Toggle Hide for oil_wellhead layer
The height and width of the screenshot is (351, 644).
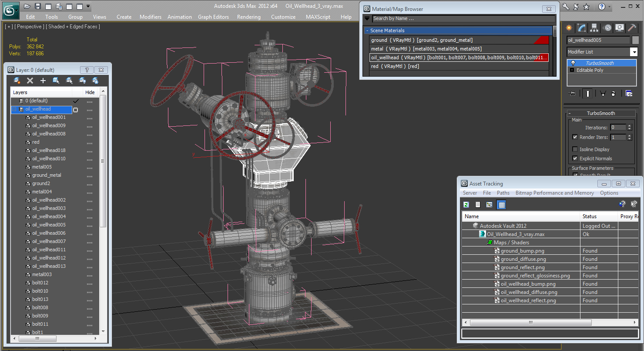coord(90,109)
